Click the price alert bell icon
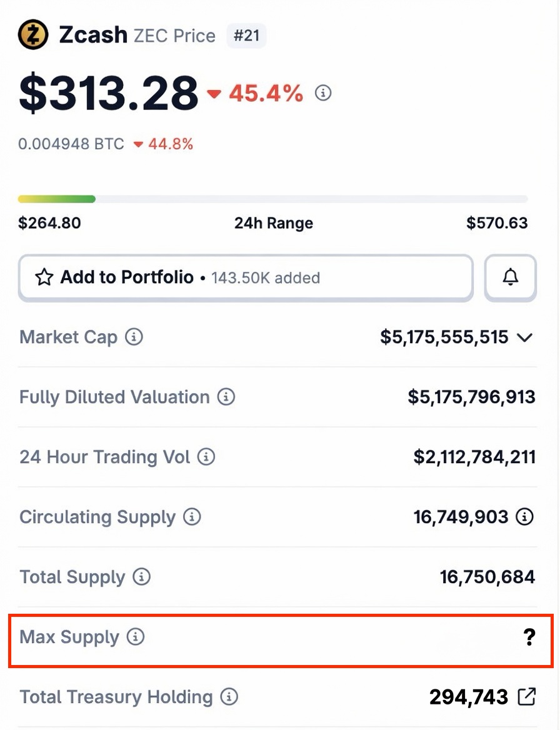This screenshot has height=730, width=560. (510, 277)
